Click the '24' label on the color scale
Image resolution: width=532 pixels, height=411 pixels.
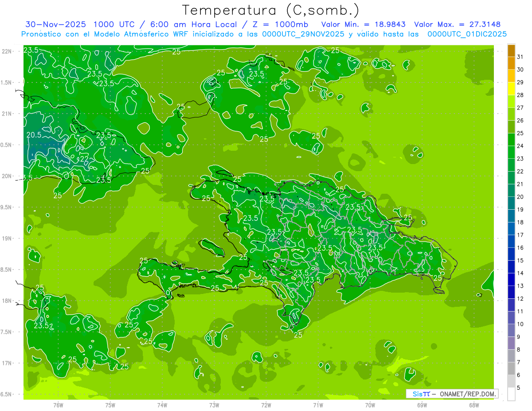pyautogui.click(x=520, y=146)
